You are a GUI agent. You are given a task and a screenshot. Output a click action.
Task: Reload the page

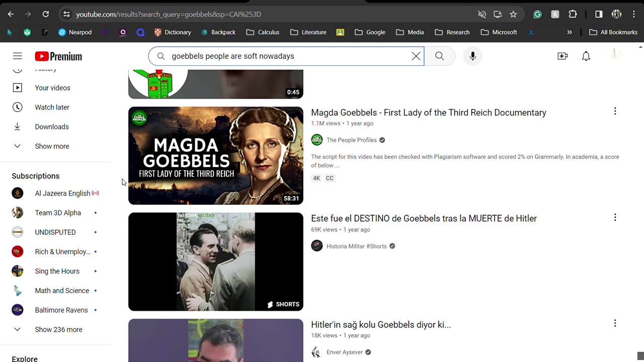pos(46,14)
